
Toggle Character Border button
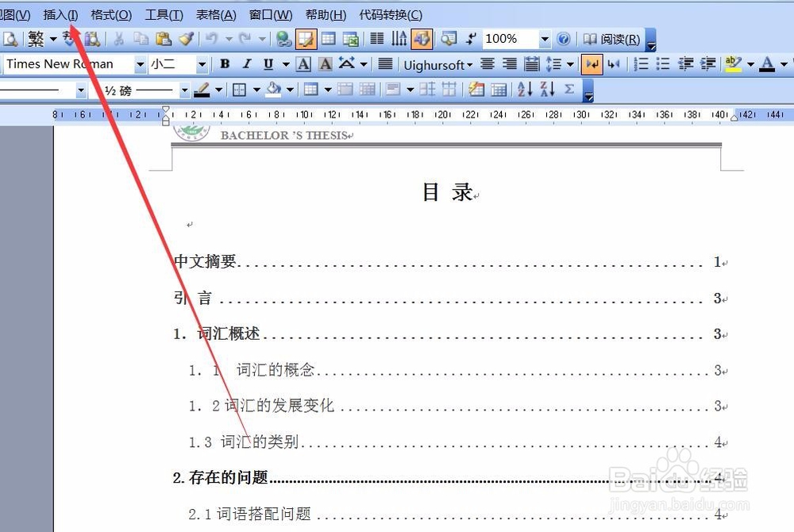point(303,64)
